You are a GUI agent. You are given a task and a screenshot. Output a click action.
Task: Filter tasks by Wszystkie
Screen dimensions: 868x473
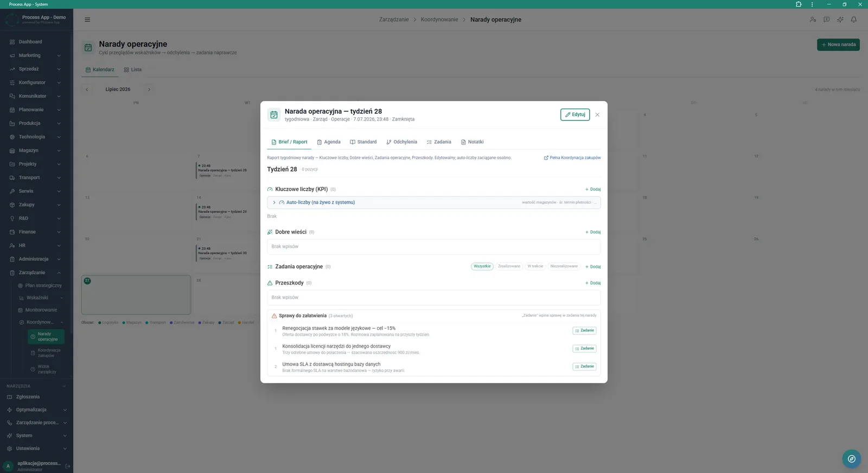pyautogui.click(x=482, y=267)
